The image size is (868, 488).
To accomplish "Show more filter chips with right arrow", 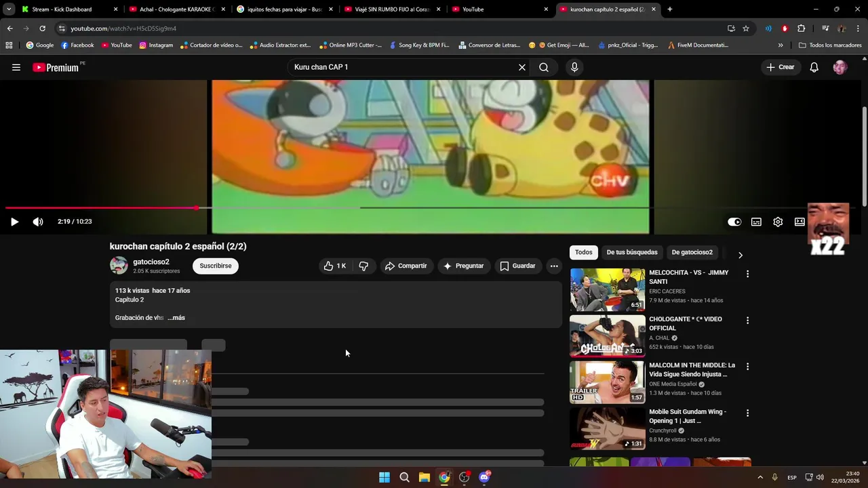I will click(741, 255).
